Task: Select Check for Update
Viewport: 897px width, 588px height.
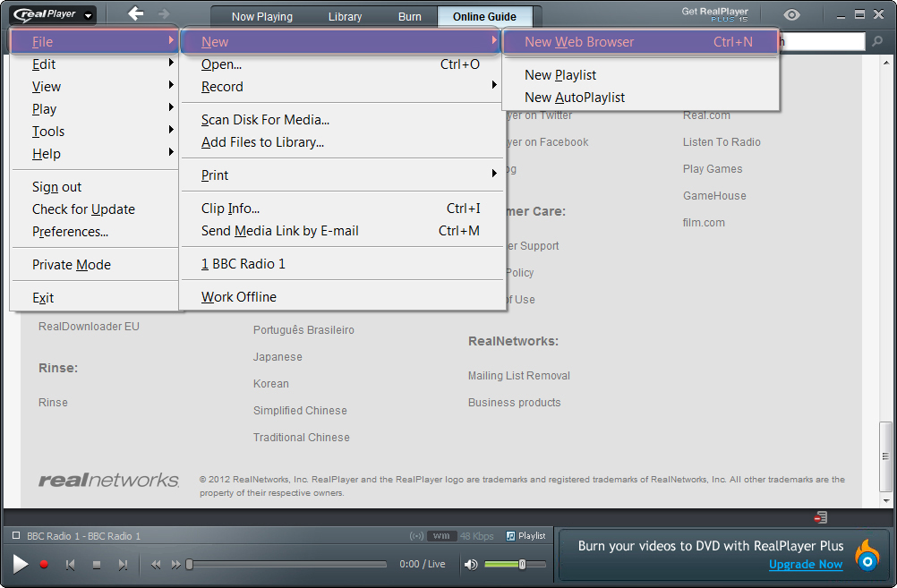Action: (94, 209)
